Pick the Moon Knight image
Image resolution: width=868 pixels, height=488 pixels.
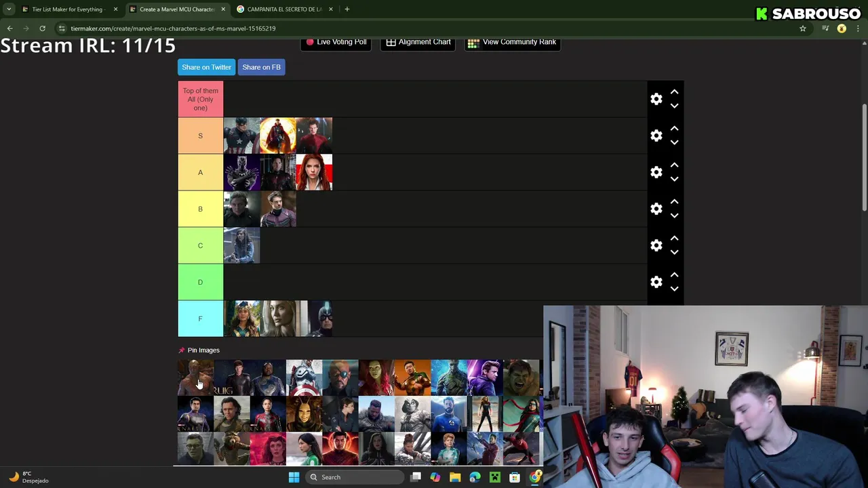point(412,414)
